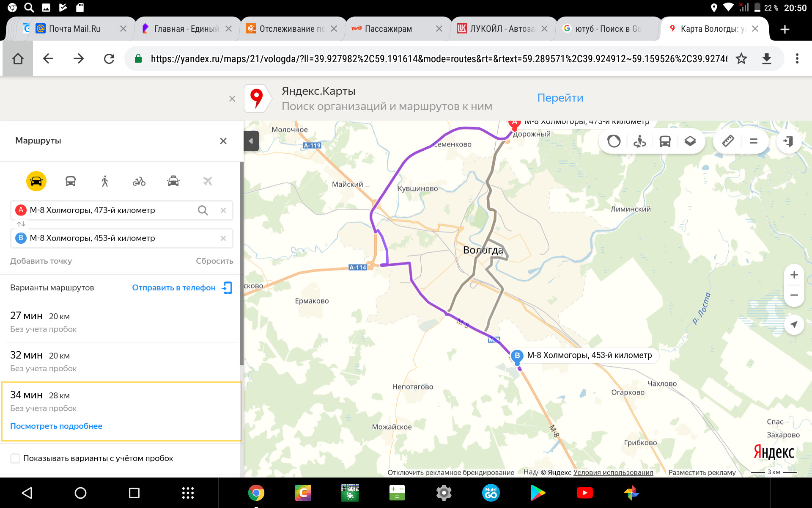Click point B marker on map
The height and width of the screenshot is (508, 812).
point(517,356)
